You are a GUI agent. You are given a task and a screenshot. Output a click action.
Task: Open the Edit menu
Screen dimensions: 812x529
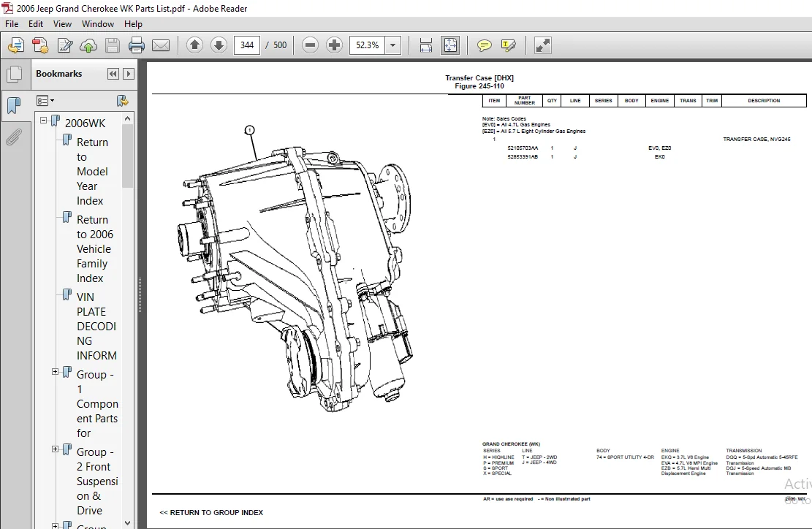point(36,24)
